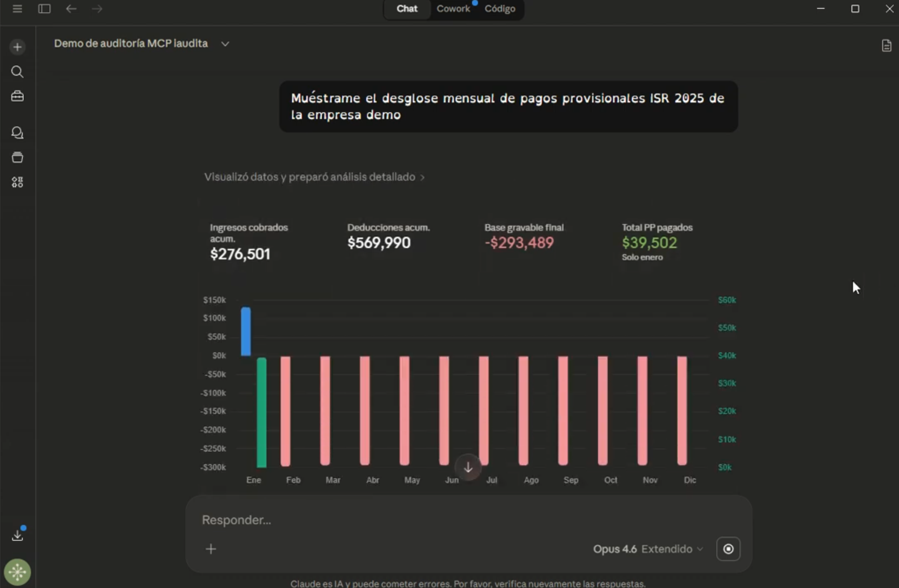899x588 pixels.
Task: Click the Claude es IA disclaimer text
Action: click(468, 584)
